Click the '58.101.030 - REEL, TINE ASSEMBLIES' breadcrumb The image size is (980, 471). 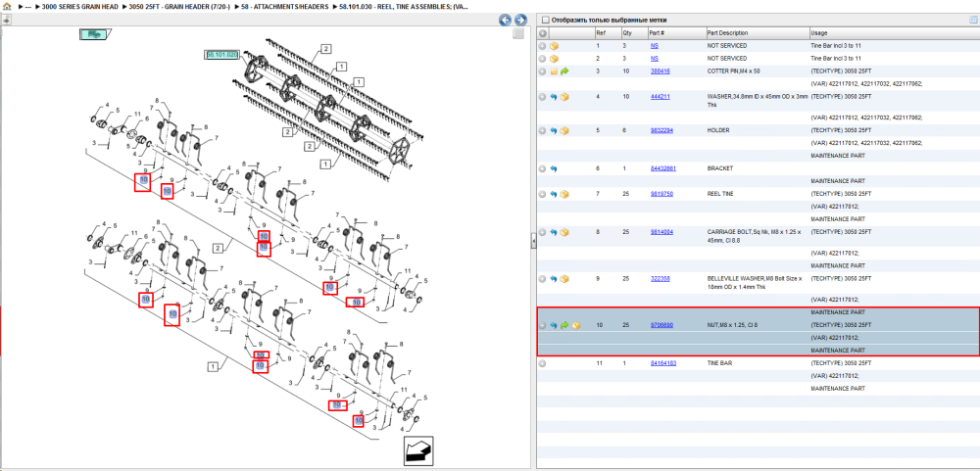(x=405, y=6)
